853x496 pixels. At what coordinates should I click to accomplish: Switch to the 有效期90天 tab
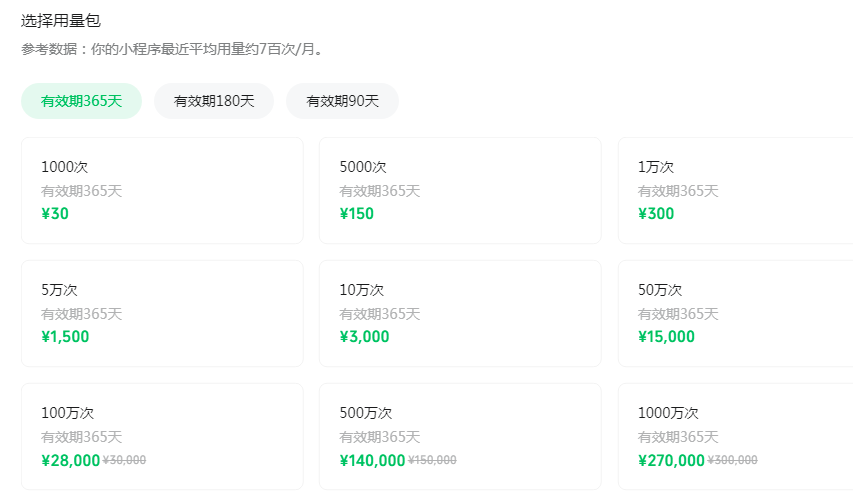(x=342, y=101)
